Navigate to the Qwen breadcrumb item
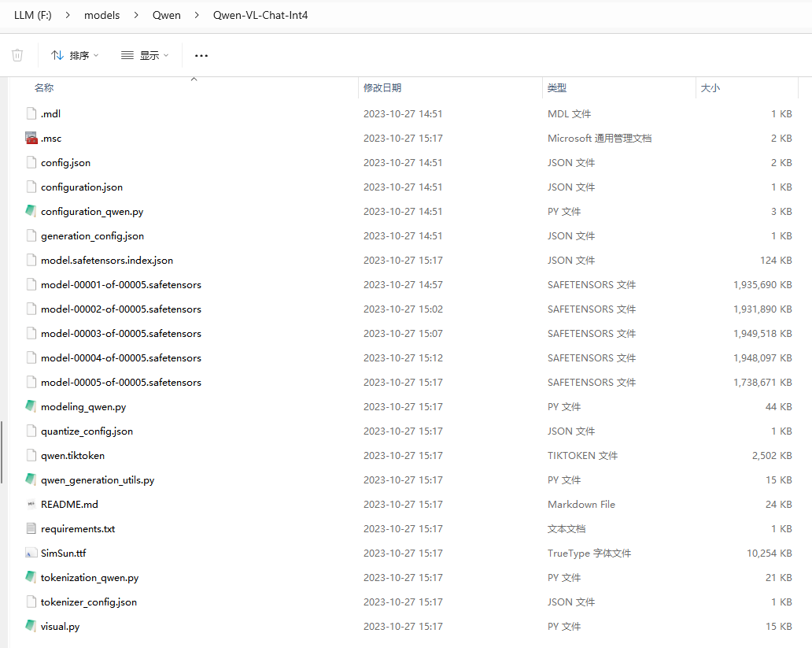The height and width of the screenshot is (648, 812). tap(167, 14)
